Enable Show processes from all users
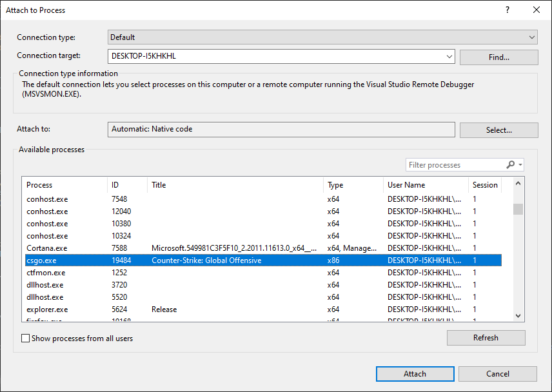The width and height of the screenshot is (552, 392). pyautogui.click(x=25, y=338)
